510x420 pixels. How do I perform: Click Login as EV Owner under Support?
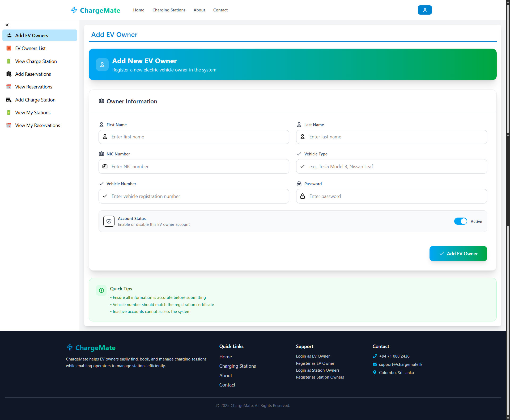313,356
